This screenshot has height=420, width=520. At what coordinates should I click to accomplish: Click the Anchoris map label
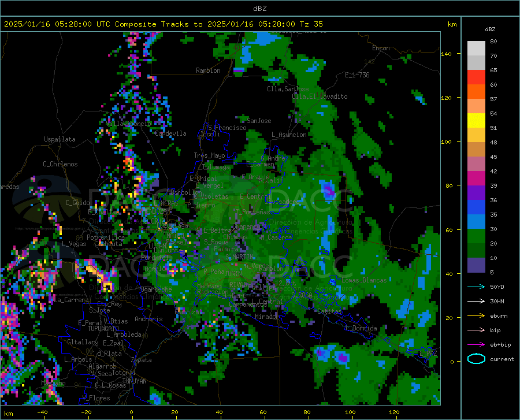(148, 319)
